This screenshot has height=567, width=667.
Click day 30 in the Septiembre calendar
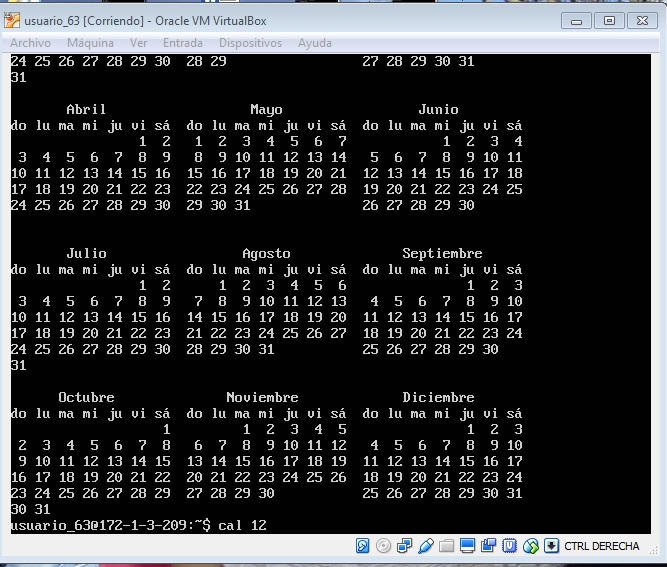point(490,349)
